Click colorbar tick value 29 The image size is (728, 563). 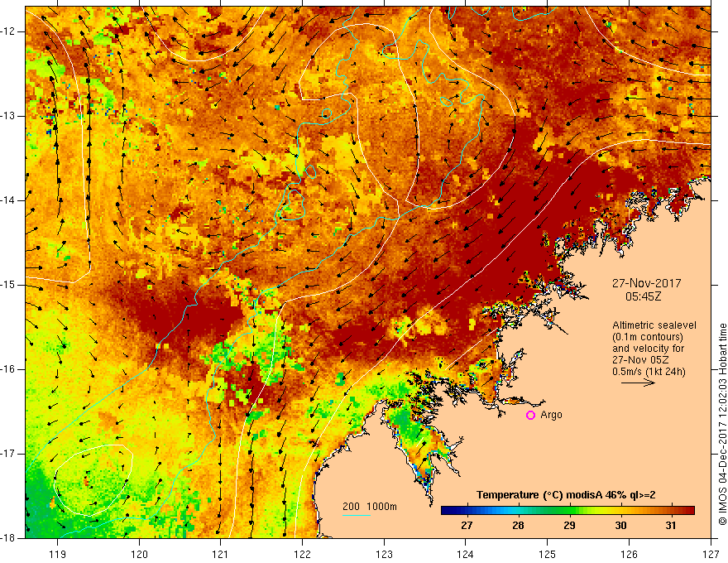pos(569,526)
